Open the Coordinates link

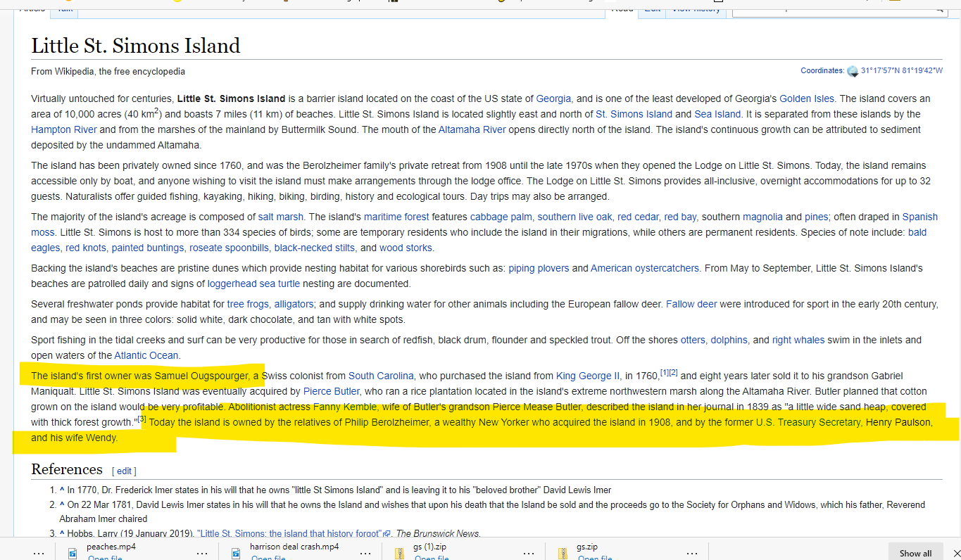tap(822, 70)
